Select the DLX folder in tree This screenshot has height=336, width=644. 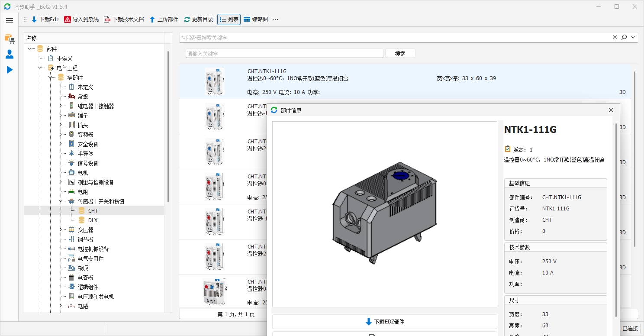point(93,220)
